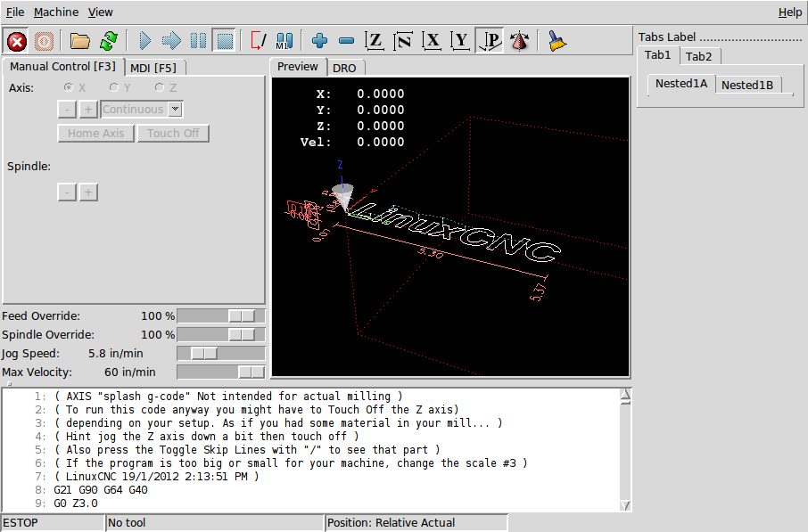808x532 pixels.
Task: Click the No tool status entry
Action: click(215, 523)
